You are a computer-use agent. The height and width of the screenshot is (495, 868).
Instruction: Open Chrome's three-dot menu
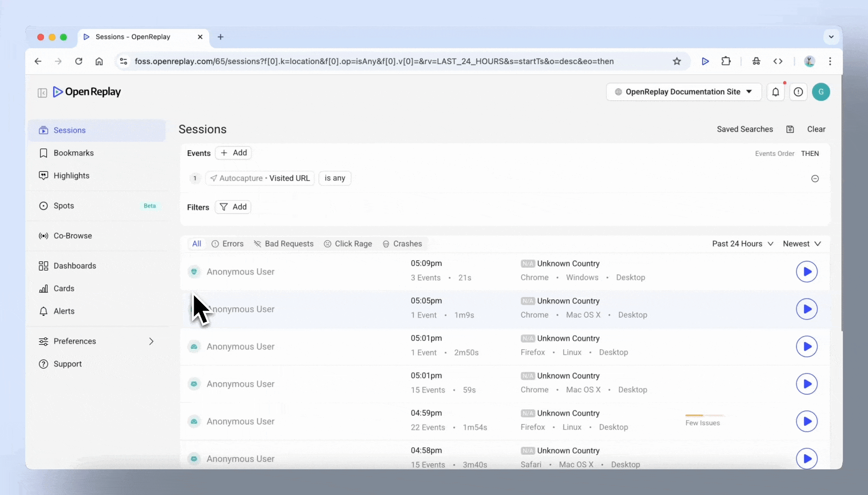coord(830,61)
